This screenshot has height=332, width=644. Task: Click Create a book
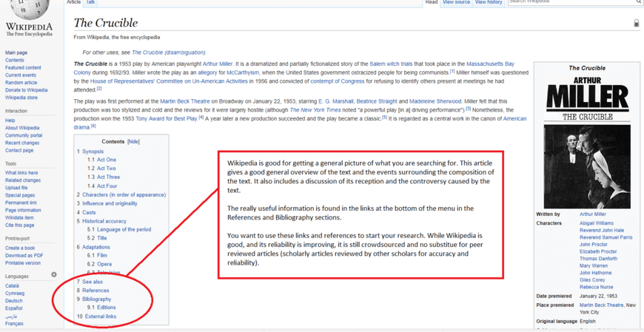click(x=20, y=248)
